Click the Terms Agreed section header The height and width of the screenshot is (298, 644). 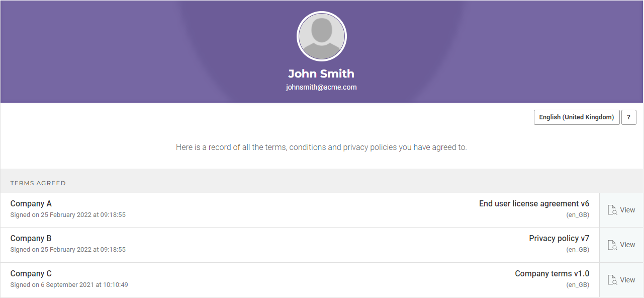point(38,183)
